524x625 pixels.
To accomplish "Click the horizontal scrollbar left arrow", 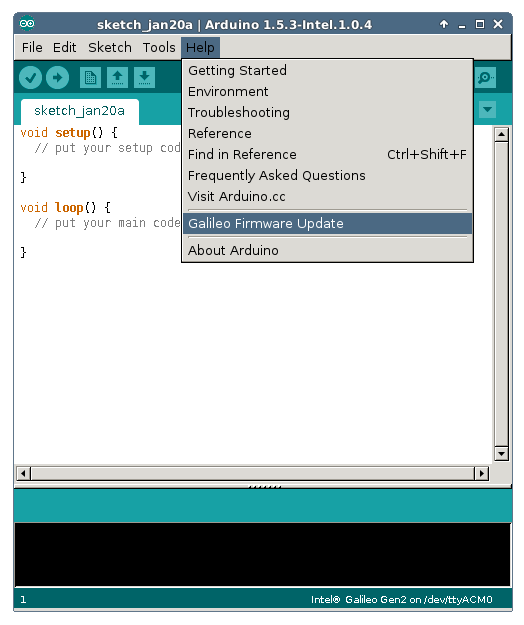I will pos(23,474).
